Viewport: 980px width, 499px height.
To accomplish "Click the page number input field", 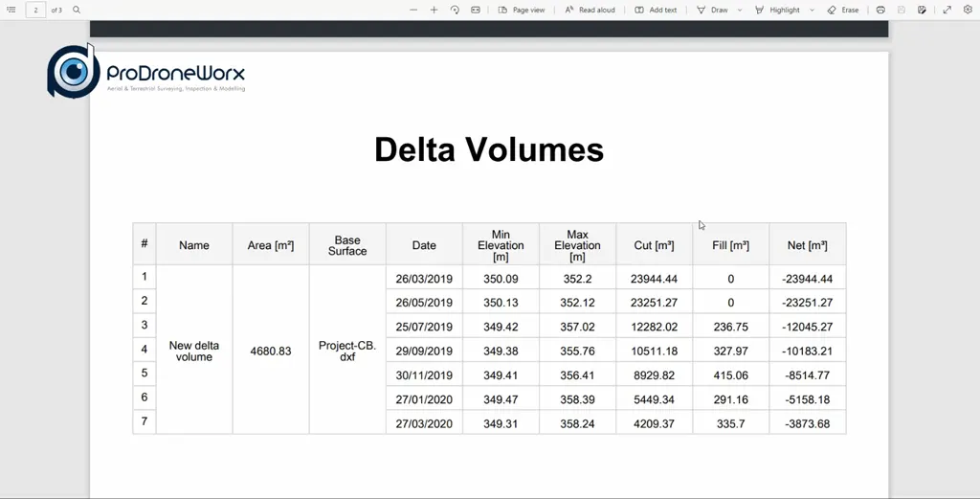I will click(x=36, y=10).
